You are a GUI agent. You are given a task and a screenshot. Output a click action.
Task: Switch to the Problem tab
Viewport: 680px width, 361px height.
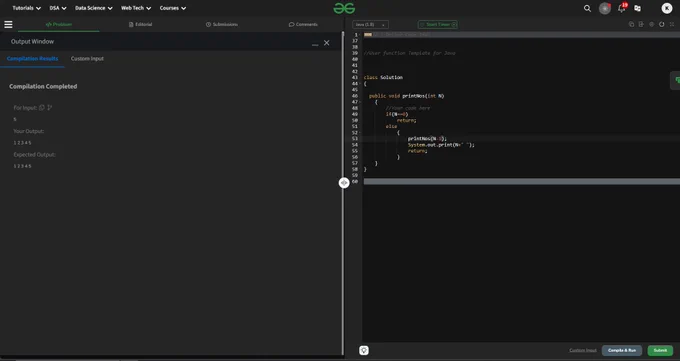point(59,24)
